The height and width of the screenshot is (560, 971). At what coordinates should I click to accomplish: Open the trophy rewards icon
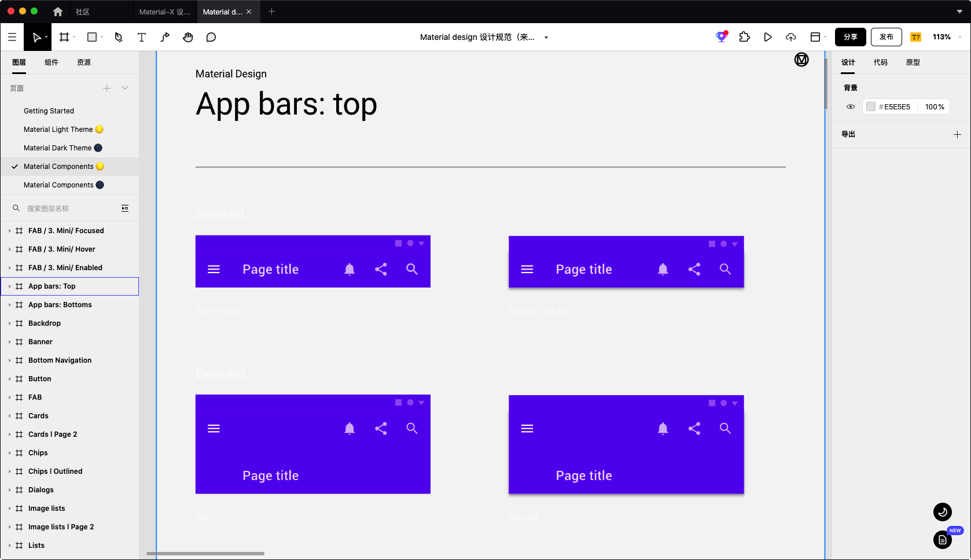[x=721, y=37]
